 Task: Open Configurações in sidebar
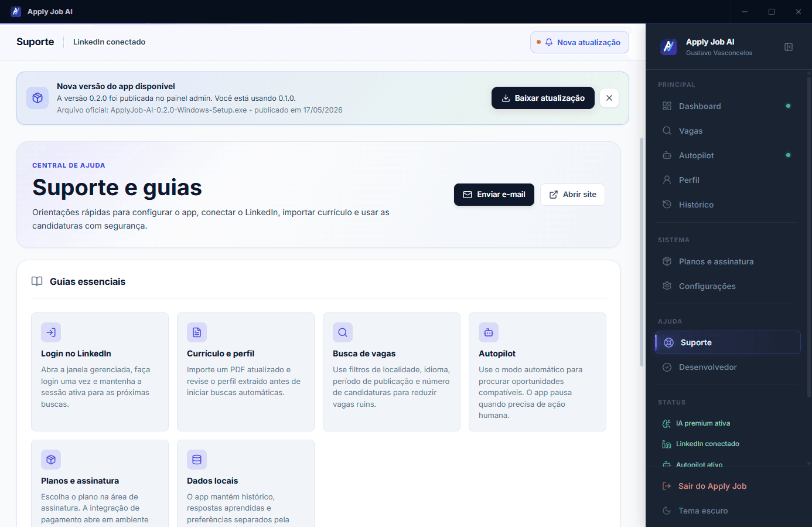point(727,286)
